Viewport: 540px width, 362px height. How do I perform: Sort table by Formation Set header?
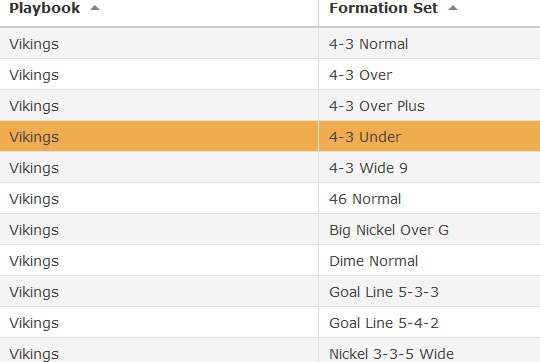point(383,8)
